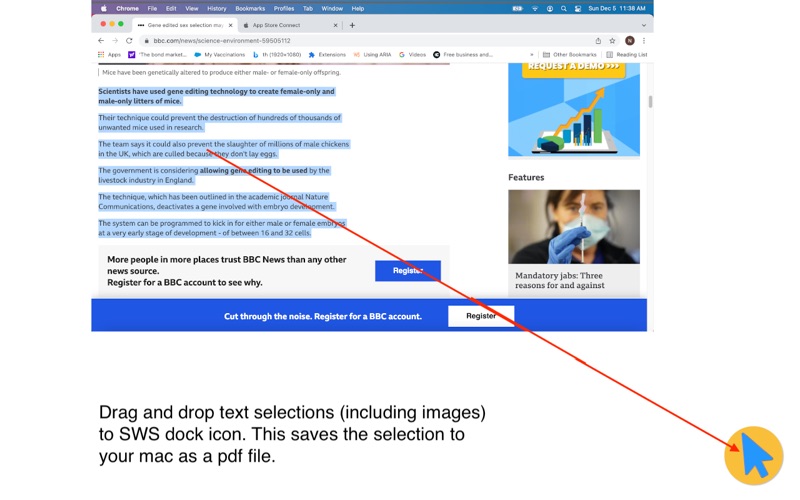The height and width of the screenshot is (500, 800).
Task: Open the Mandatory jabs feature thumbnail
Action: click(573, 227)
